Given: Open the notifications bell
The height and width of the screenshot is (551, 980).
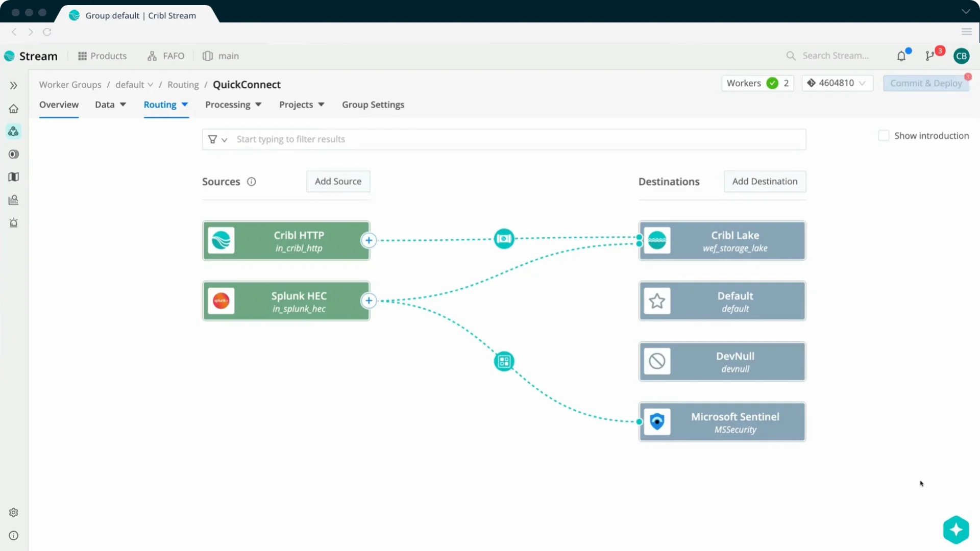Looking at the screenshot, I should (x=901, y=56).
